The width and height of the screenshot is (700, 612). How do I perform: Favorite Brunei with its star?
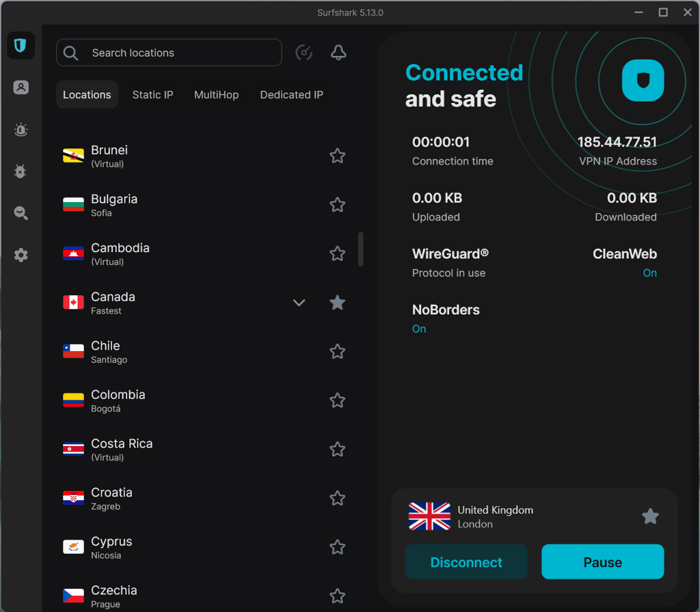[338, 156]
